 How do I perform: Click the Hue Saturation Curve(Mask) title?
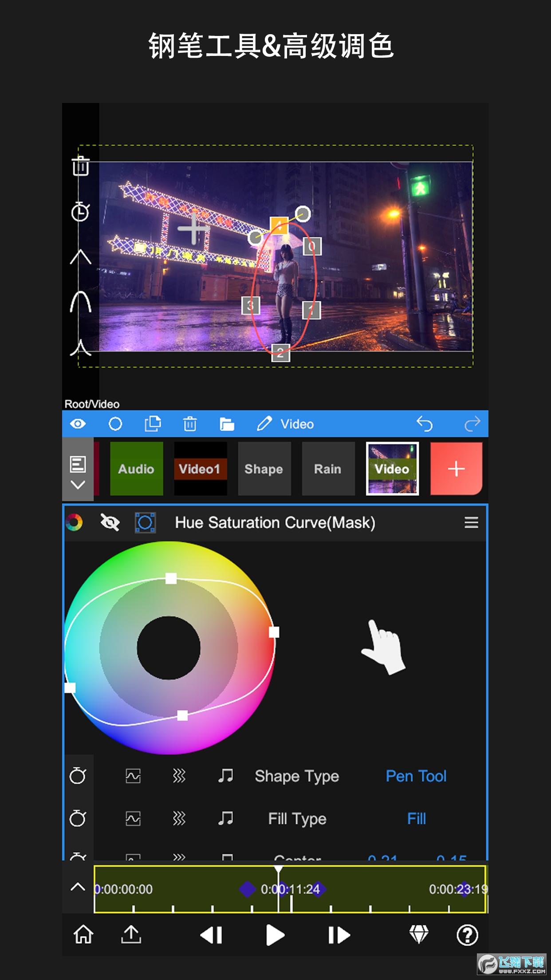point(275,522)
